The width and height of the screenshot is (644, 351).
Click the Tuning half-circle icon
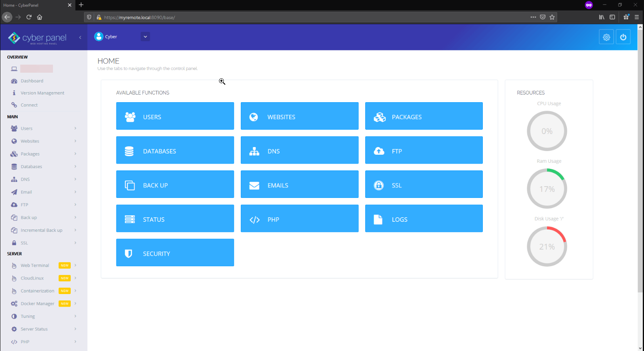14,316
